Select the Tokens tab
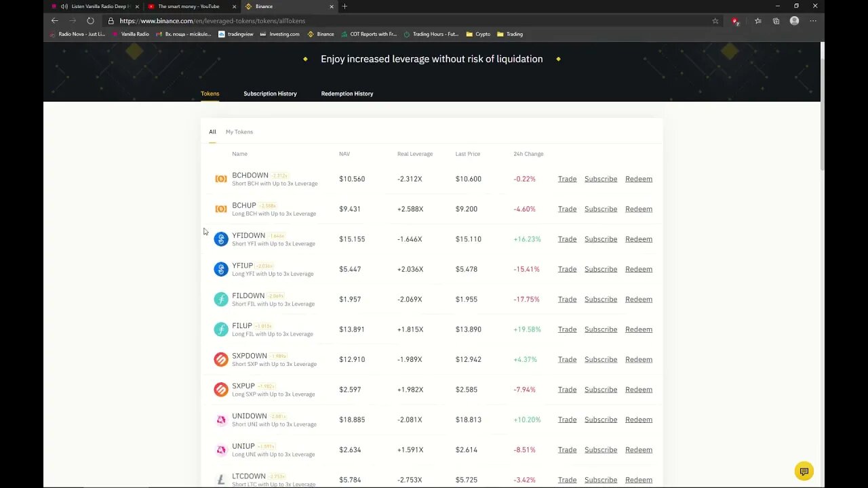Image resolution: width=868 pixels, height=488 pixels. coord(210,94)
